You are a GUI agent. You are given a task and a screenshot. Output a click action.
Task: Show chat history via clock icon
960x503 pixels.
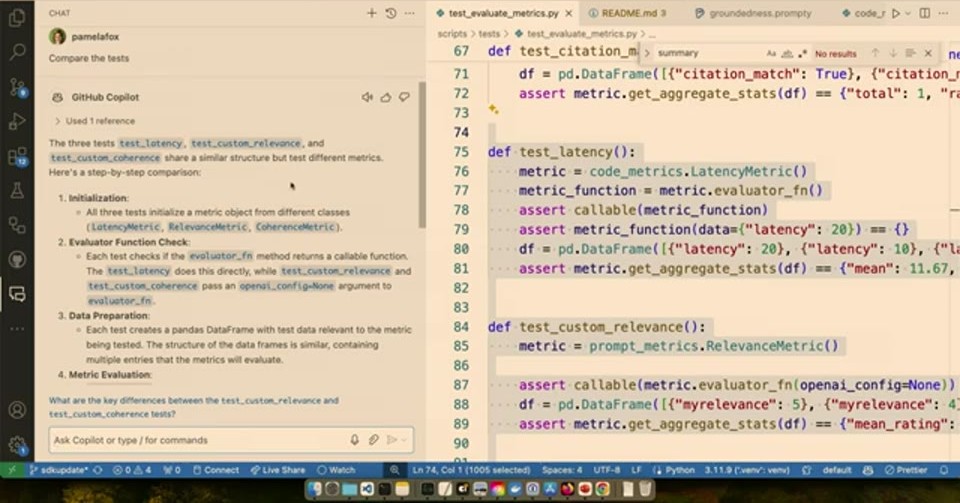click(x=391, y=13)
